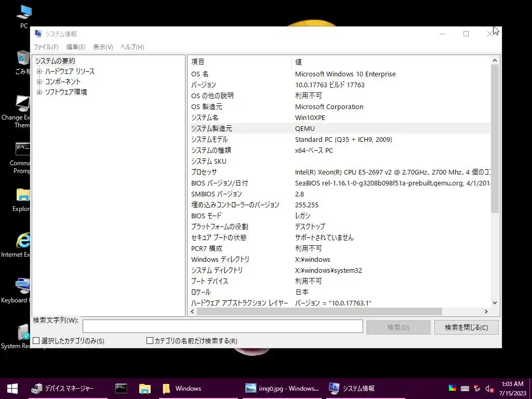The image size is (532, 399).
Task: Select the セキュア ブートの状態 row
Action: (x=339, y=237)
